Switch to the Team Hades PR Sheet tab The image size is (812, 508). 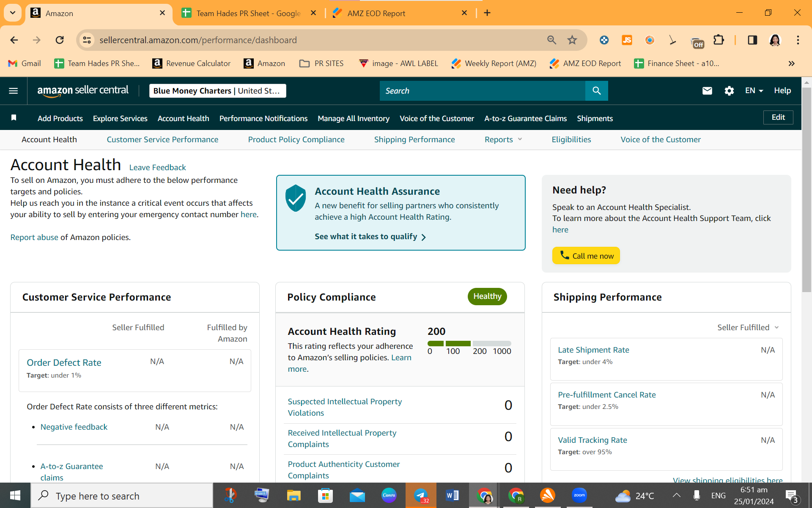250,13
